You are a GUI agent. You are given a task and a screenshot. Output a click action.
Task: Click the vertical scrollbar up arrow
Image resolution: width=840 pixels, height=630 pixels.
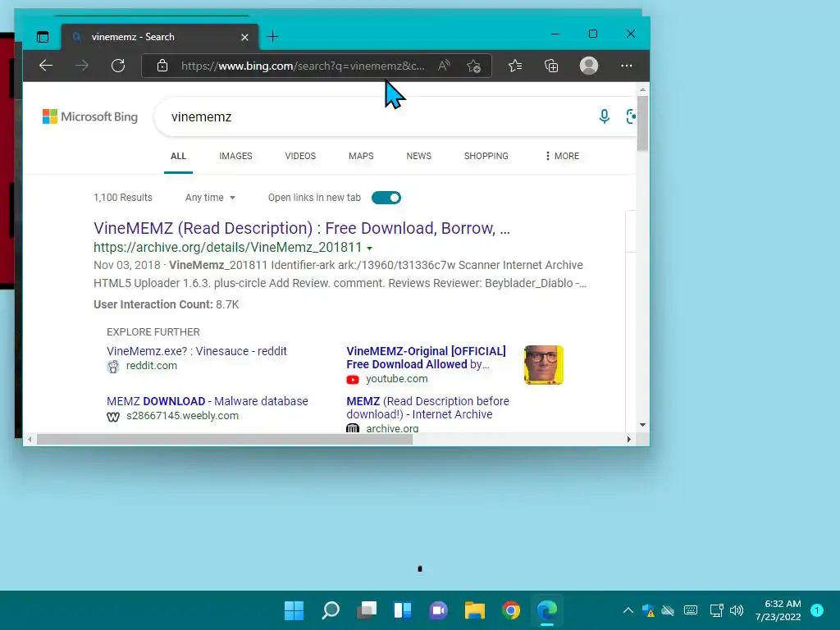coord(642,89)
